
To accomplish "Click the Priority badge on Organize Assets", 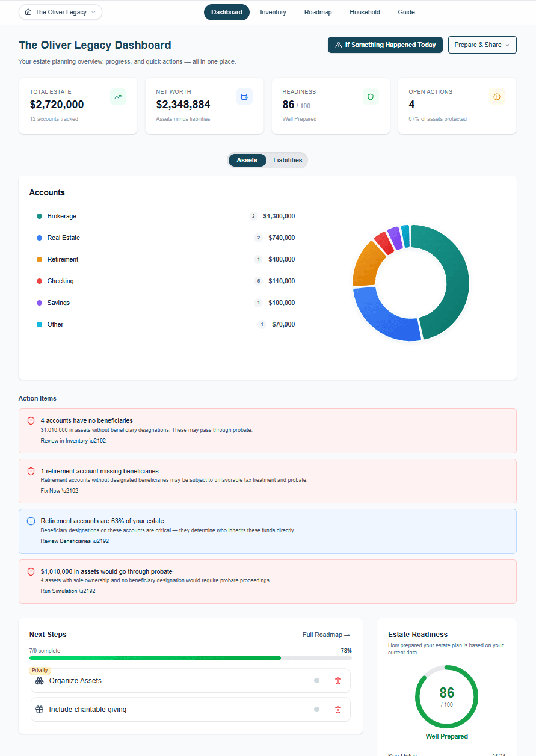I will pyautogui.click(x=40, y=670).
